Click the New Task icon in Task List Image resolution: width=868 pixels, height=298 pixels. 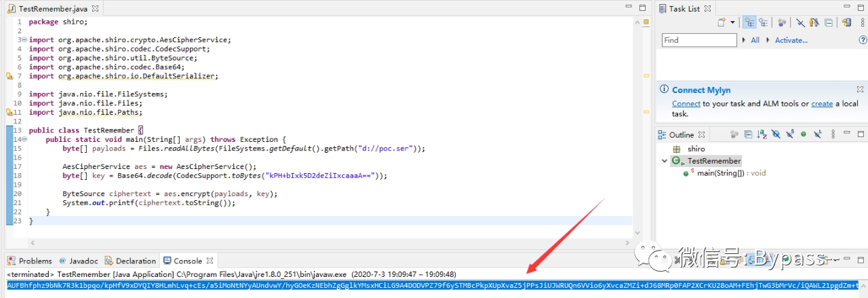[x=722, y=22]
